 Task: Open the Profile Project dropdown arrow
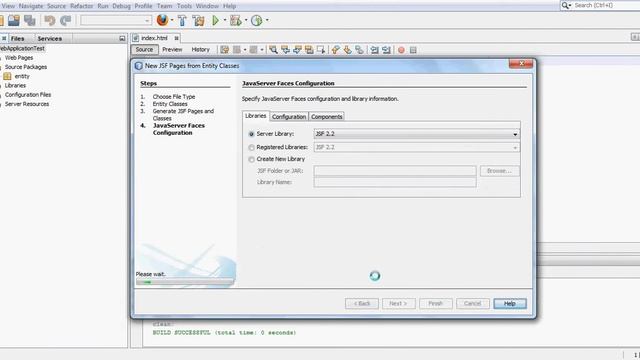coord(267,20)
